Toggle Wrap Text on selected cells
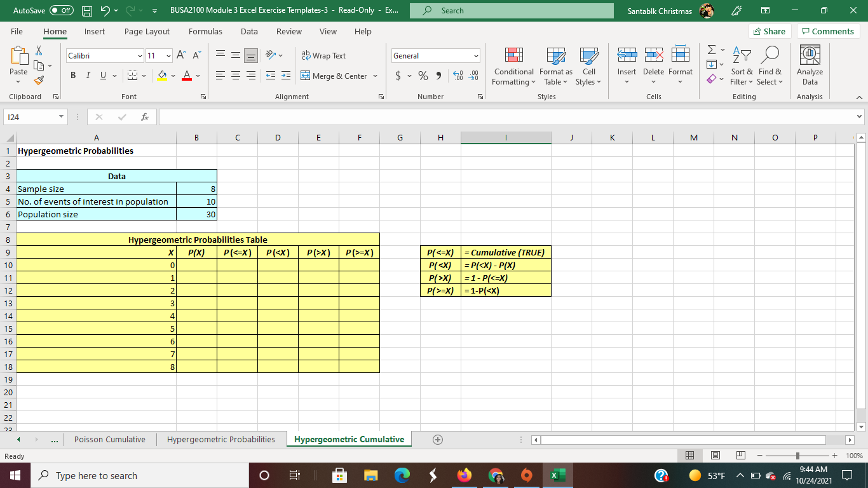This screenshot has height=488, width=868. click(x=325, y=56)
